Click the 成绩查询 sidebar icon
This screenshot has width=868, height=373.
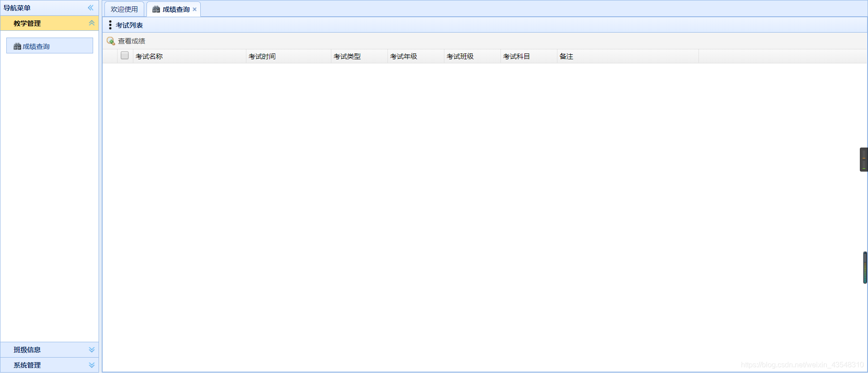(x=17, y=46)
